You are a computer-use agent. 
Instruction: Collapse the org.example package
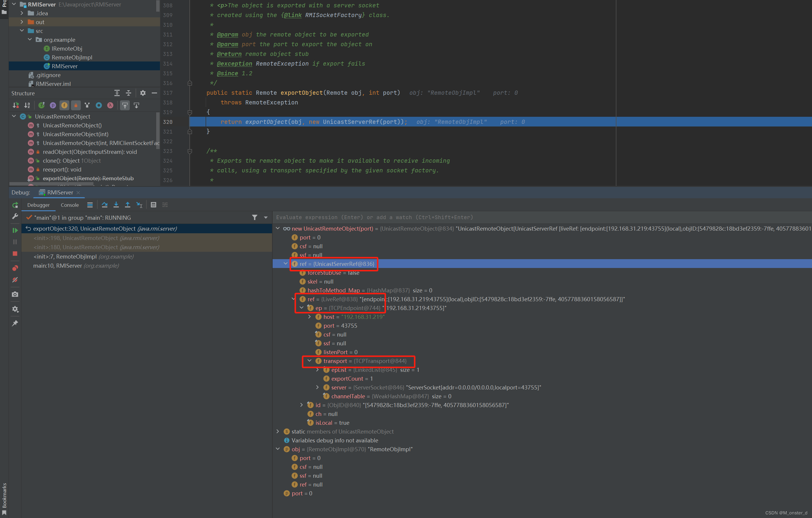pos(30,39)
